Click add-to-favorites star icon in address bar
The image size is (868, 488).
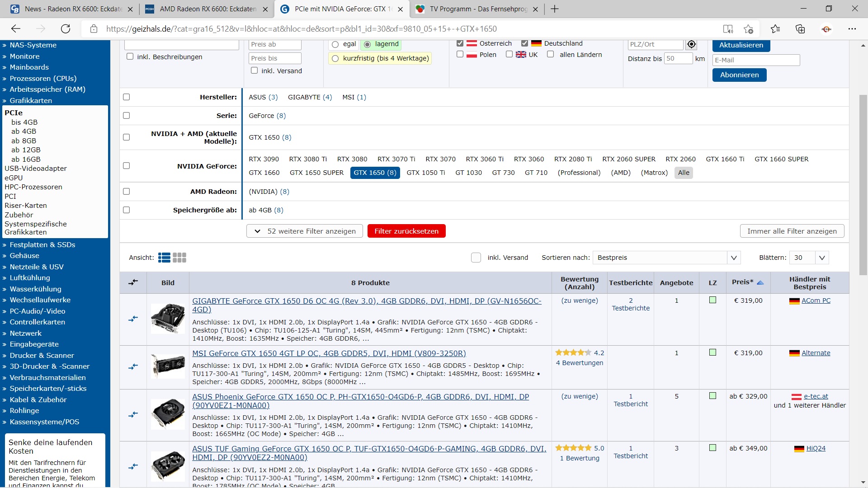click(748, 29)
